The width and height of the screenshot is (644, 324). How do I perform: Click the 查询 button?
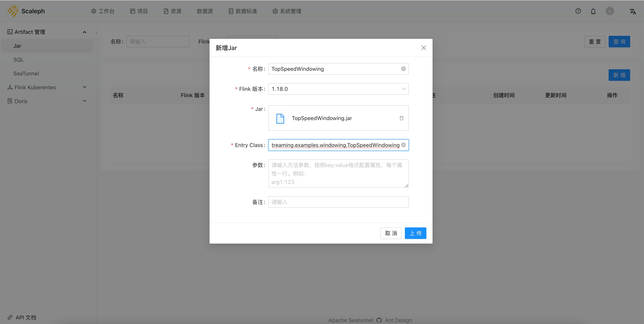619,42
